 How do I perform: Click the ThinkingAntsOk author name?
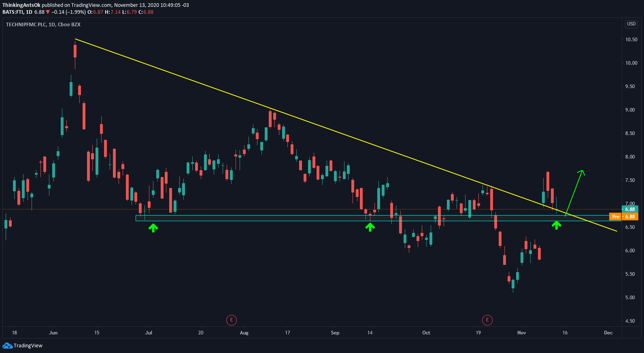point(21,5)
